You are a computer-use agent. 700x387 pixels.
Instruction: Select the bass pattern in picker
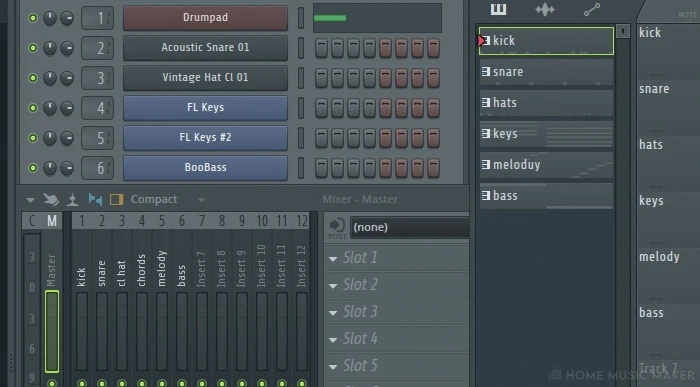tap(546, 196)
